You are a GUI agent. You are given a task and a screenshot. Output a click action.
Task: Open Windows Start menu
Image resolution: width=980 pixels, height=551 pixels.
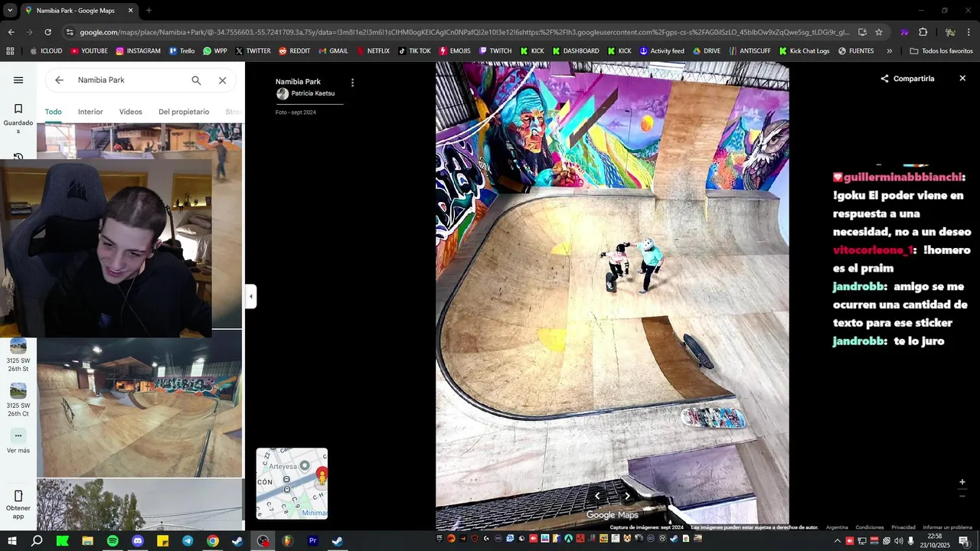click(11, 541)
